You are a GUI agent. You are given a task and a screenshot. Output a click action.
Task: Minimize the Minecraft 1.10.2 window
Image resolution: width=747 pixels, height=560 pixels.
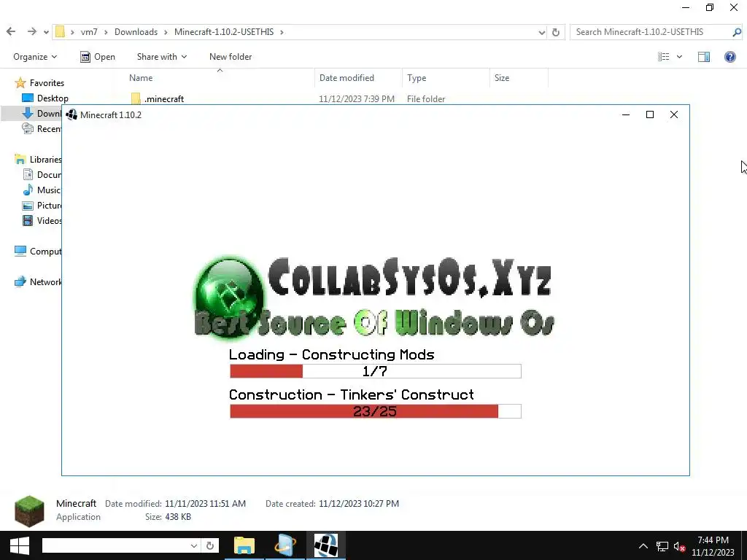[x=626, y=114]
